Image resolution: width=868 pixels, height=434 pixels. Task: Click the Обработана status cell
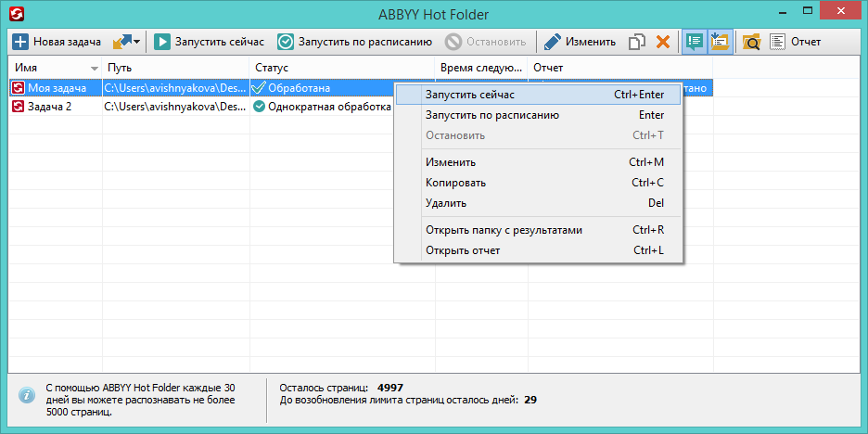(x=322, y=88)
